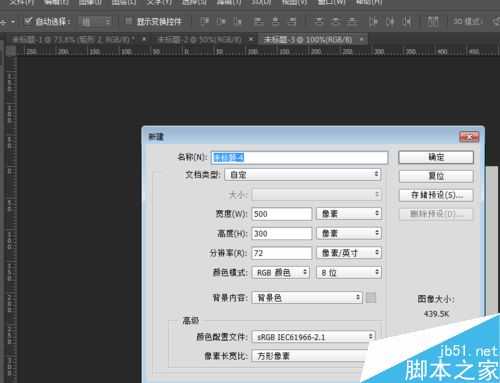Screen dimensions: 500x383
Task: Open the 图层 menu
Action: pyautogui.click(x=124, y=3)
